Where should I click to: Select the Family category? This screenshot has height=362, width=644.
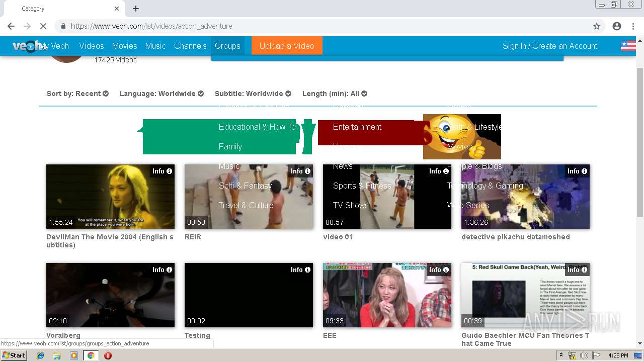(x=230, y=146)
